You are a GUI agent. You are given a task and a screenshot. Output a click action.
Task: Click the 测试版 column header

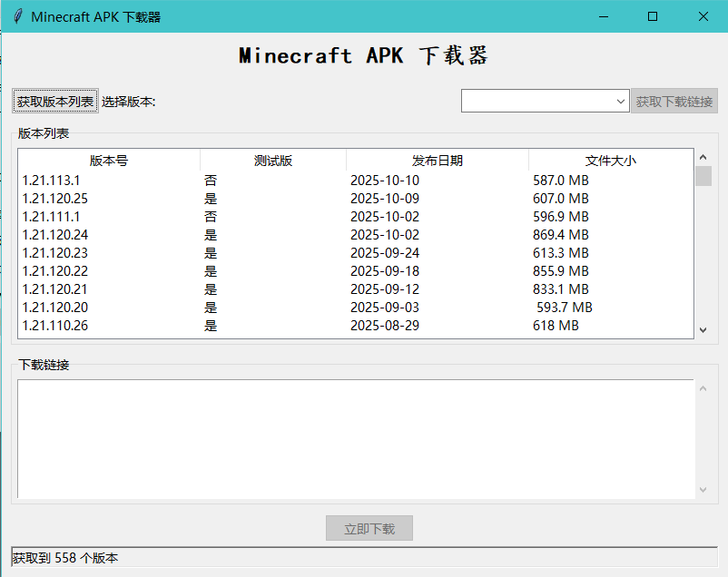pyautogui.click(x=273, y=161)
